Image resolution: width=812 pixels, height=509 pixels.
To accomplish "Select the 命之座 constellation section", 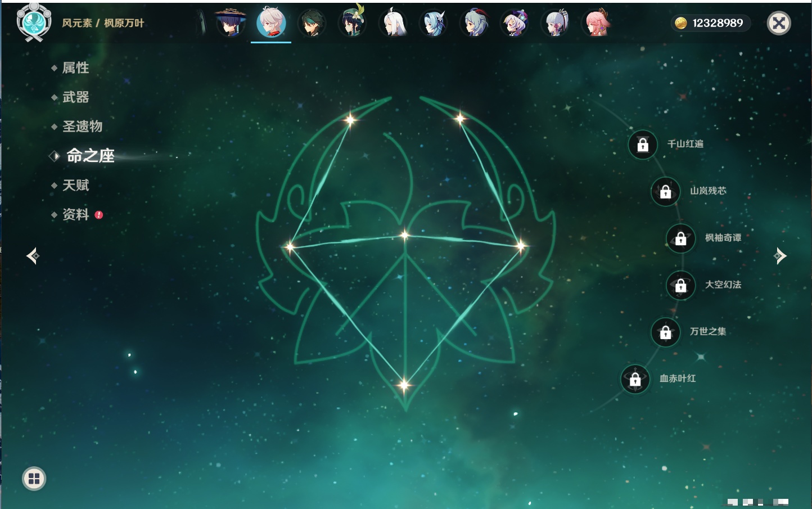I will point(91,156).
